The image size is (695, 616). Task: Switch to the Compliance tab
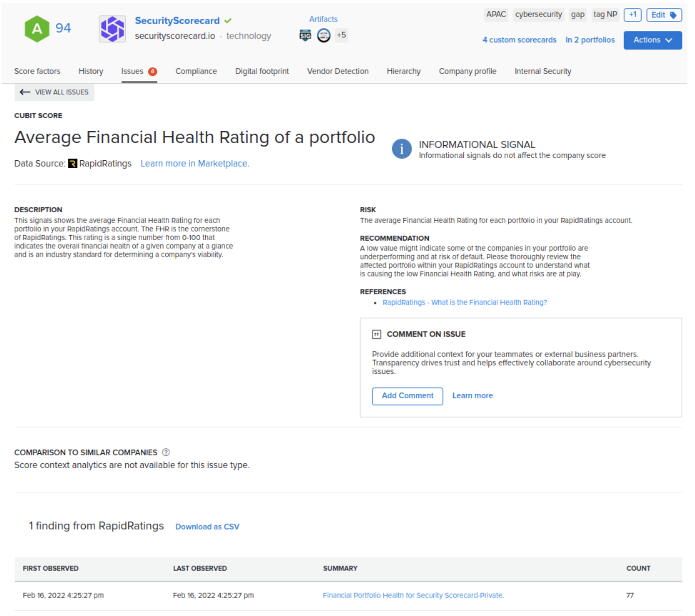point(196,71)
